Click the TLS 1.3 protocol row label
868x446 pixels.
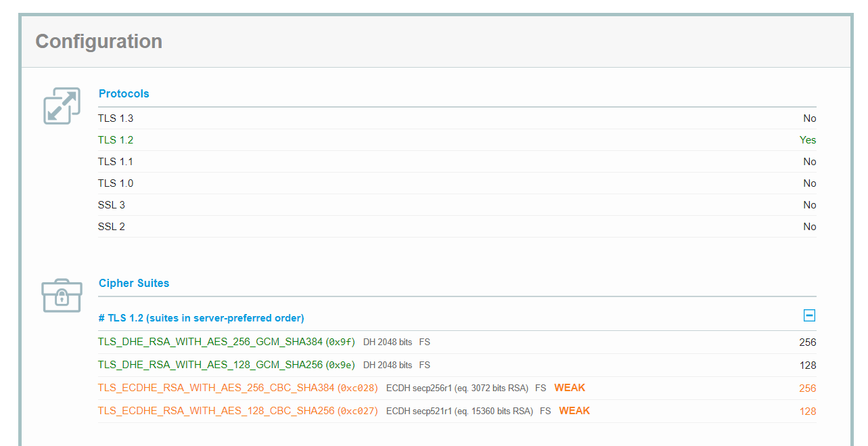tap(116, 118)
